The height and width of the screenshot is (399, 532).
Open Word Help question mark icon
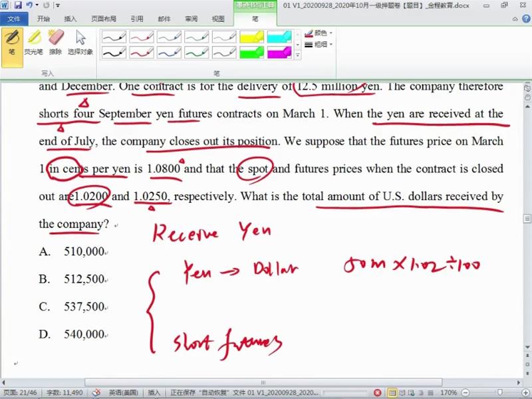[x=526, y=19]
